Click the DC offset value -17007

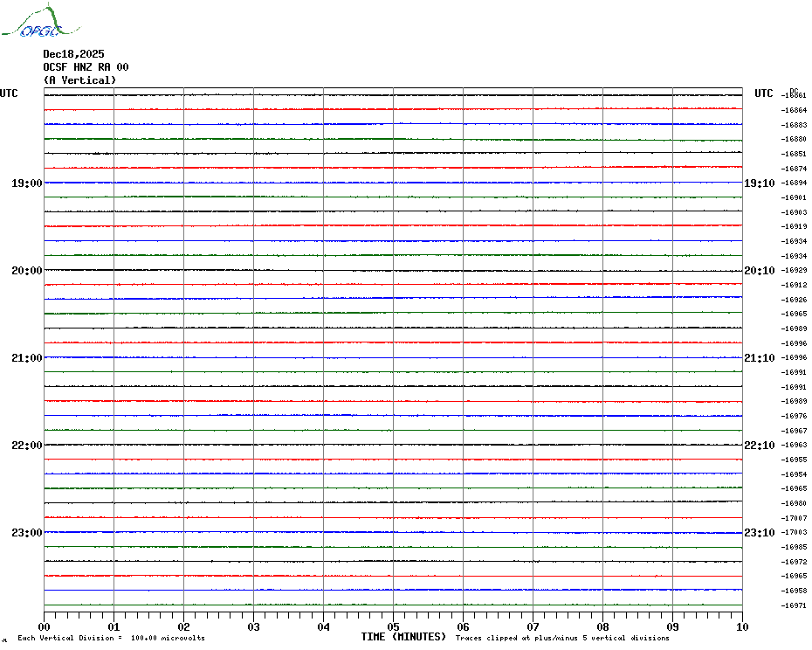click(794, 518)
